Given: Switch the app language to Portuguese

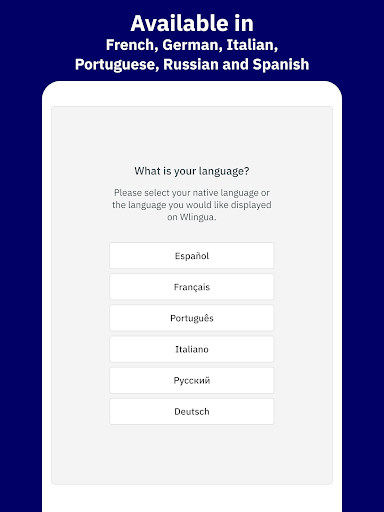Looking at the screenshot, I should [x=192, y=318].
